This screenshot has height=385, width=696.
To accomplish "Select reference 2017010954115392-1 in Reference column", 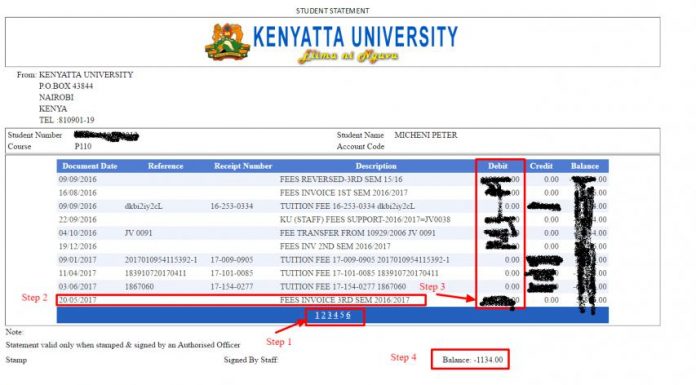I will click(161, 260).
